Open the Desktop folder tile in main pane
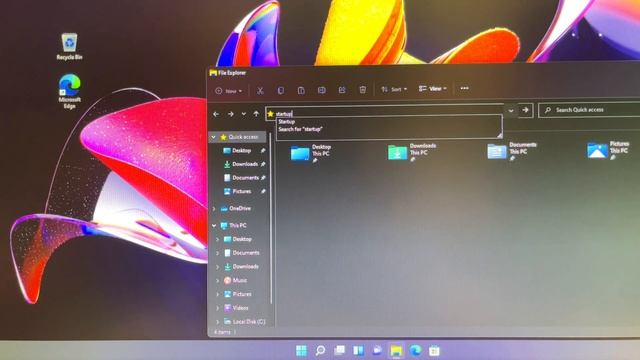This screenshot has height=360, width=640. [311, 153]
